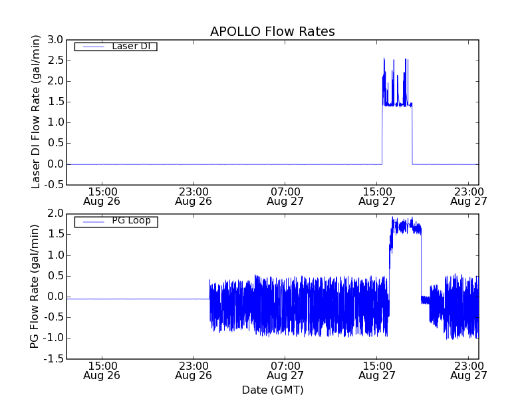
Task: Click the PG Loop legend line sample
Action: click(x=93, y=222)
